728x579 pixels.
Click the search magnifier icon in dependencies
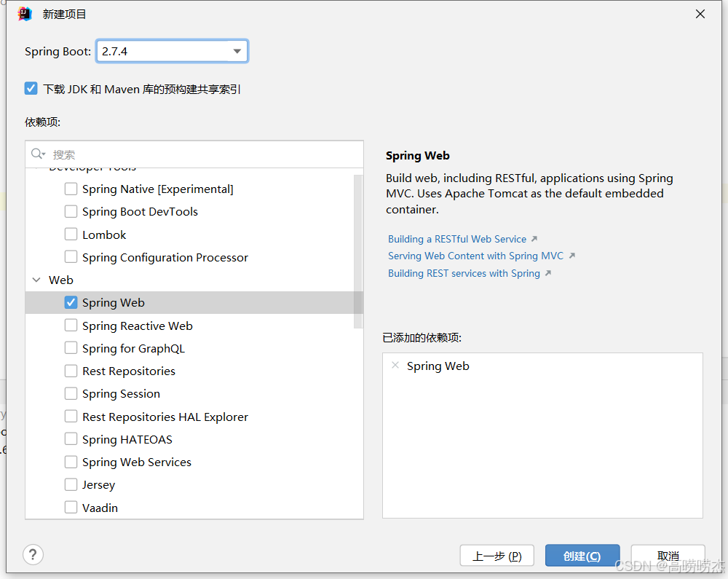pyautogui.click(x=37, y=154)
